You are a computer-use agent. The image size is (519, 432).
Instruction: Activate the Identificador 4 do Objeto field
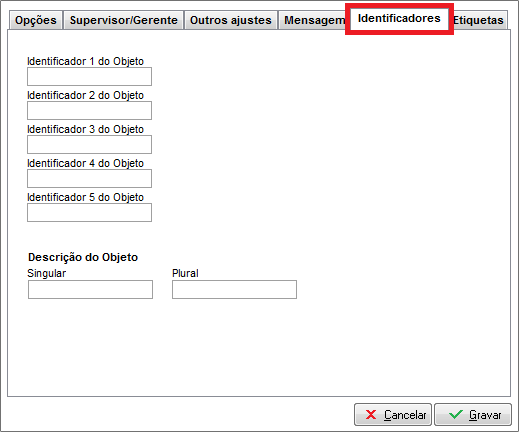click(x=89, y=178)
